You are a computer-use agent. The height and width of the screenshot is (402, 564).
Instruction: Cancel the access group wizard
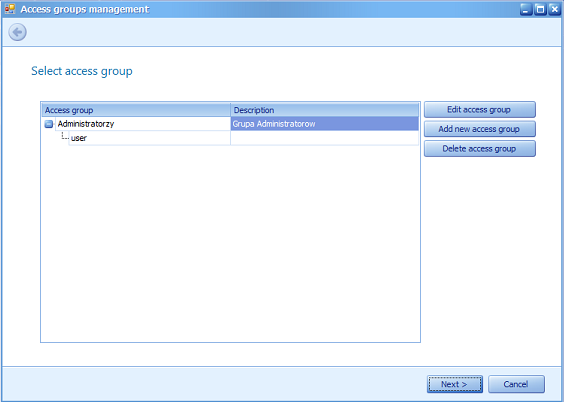516,384
